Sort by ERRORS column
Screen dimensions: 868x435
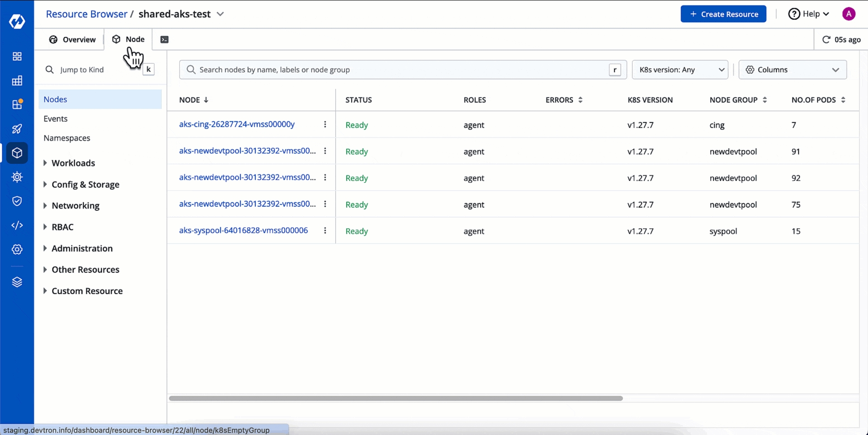click(x=580, y=100)
